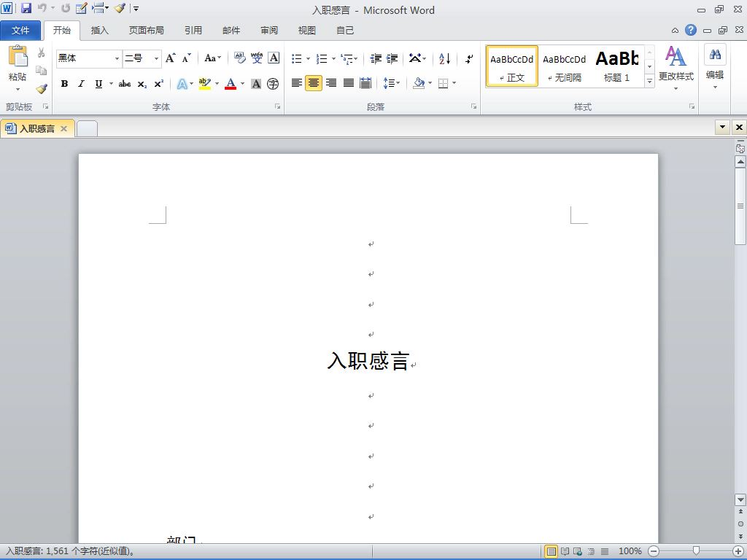
Task: Open the Bullets list dropdown arrow
Action: [308, 58]
